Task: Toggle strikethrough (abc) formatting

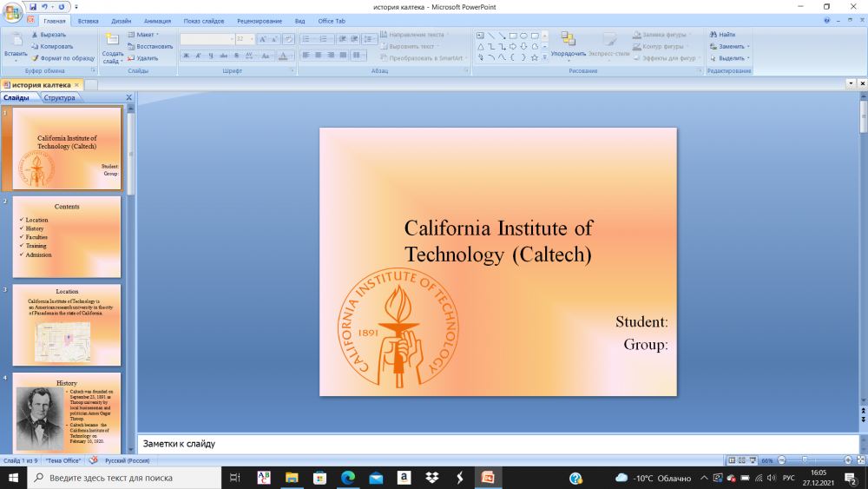Action: click(224, 56)
